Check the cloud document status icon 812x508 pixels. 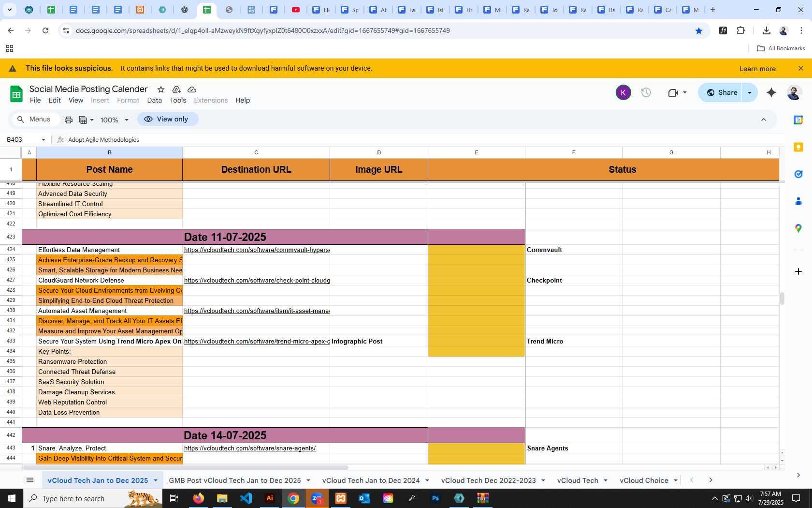192,90
